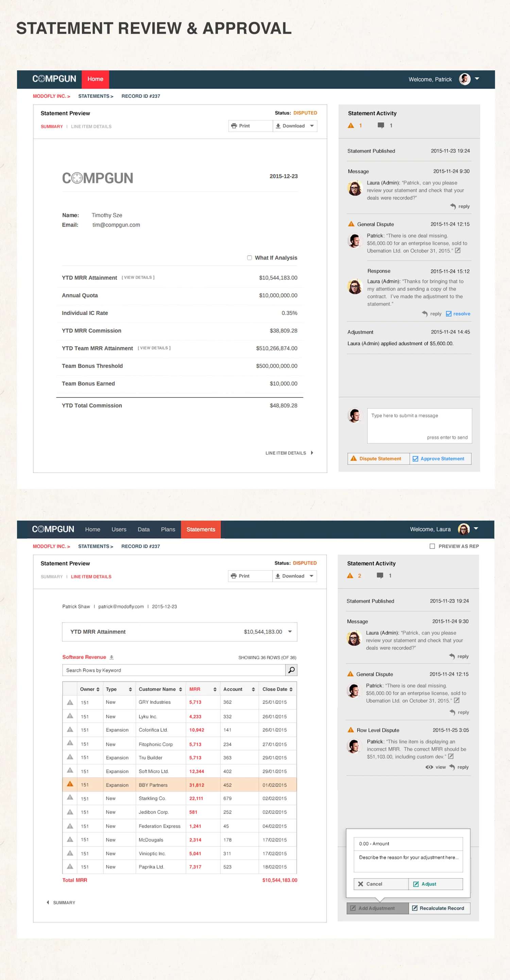The width and height of the screenshot is (510, 980).
Task: Click Modofly Inc. breadcrumb in upper screen
Action: (51, 96)
